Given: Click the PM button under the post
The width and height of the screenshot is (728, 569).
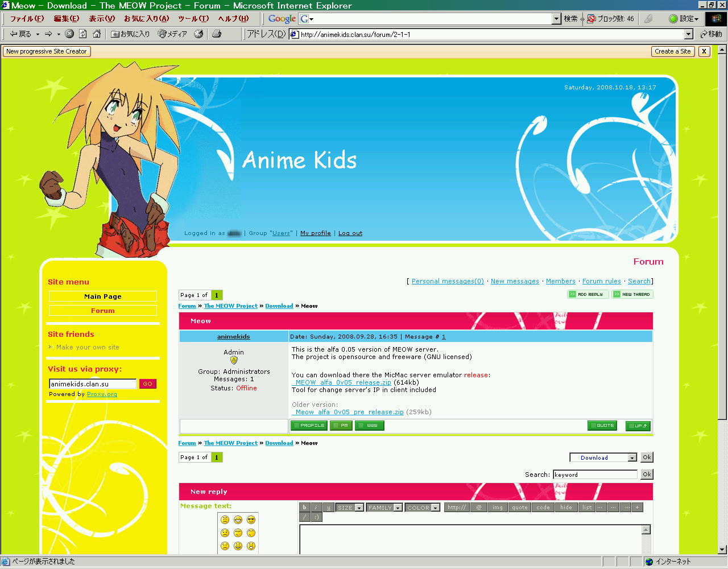Looking at the screenshot, I should [341, 425].
